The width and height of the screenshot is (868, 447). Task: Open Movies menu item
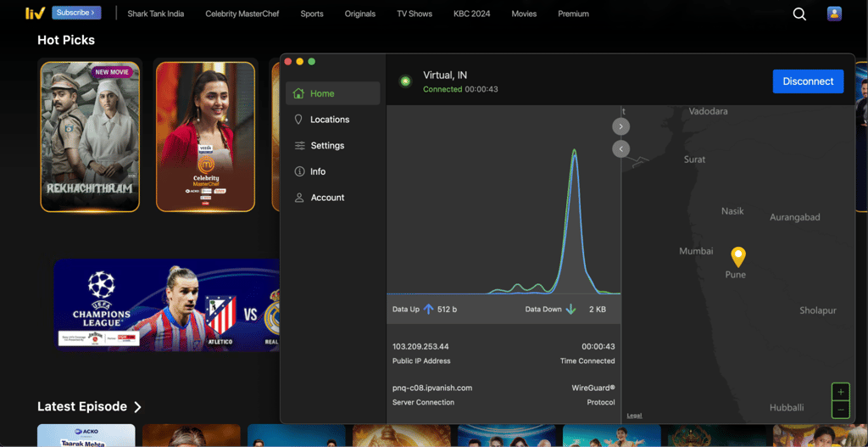(524, 14)
